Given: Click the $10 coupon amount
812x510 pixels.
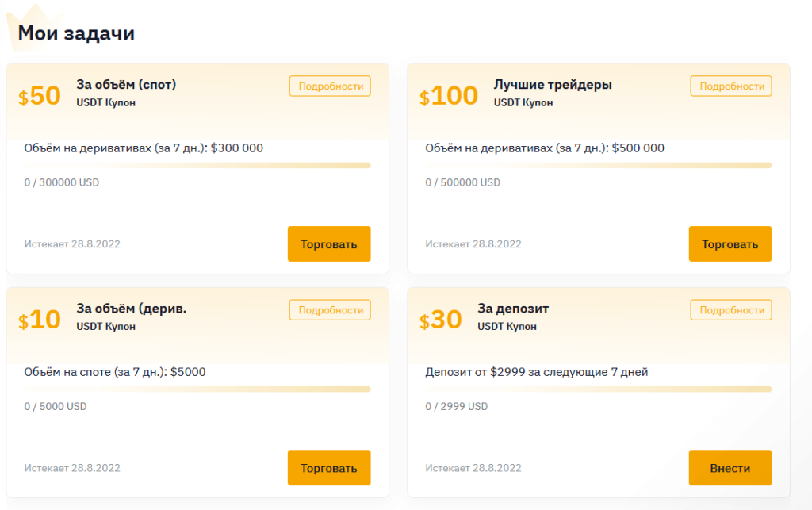Looking at the screenshot, I should click(x=40, y=320).
